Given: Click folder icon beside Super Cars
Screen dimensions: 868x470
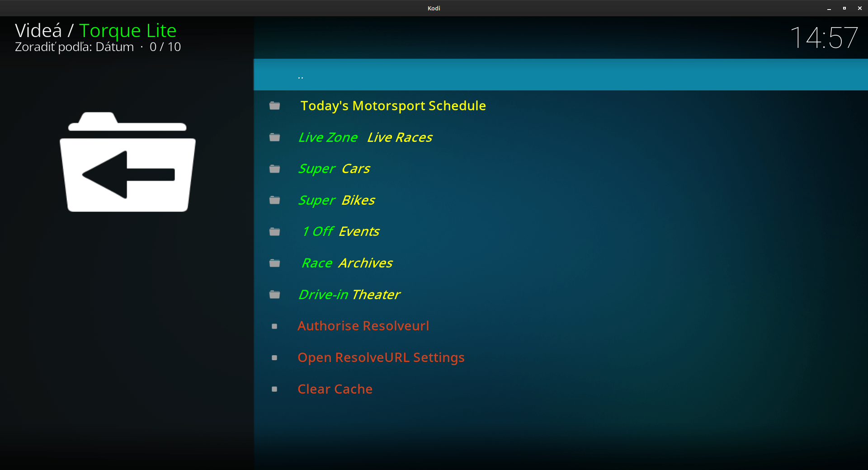Looking at the screenshot, I should coord(274,169).
